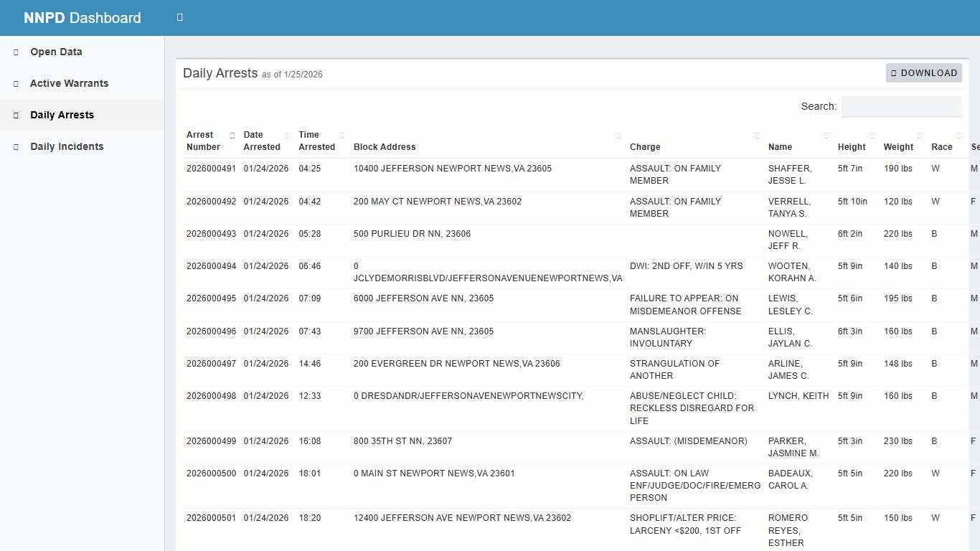Image resolution: width=980 pixels, height=551 pixels.
Task: Click the DOWNLOAD button
Action: [x=923, y=72]
